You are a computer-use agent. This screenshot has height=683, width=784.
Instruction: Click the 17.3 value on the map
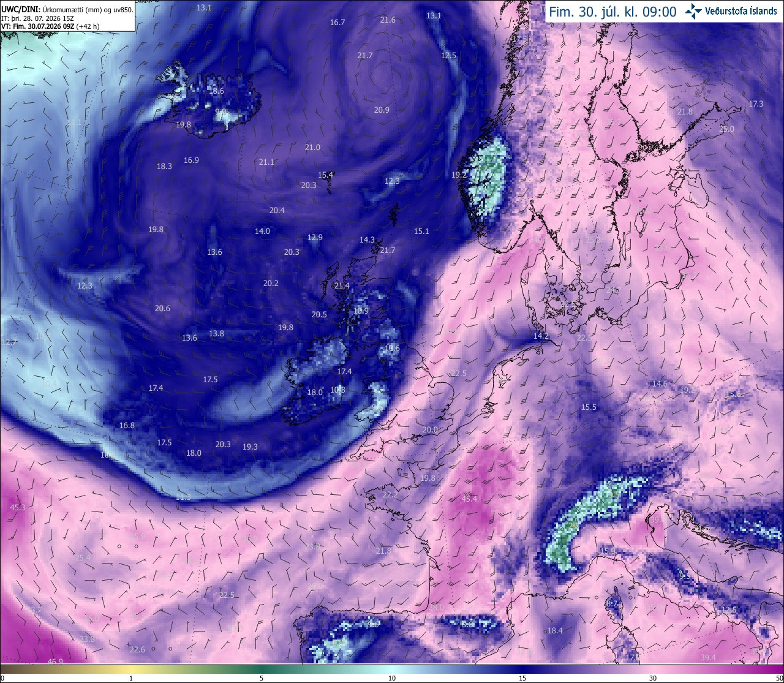click(x=756, y=104)
